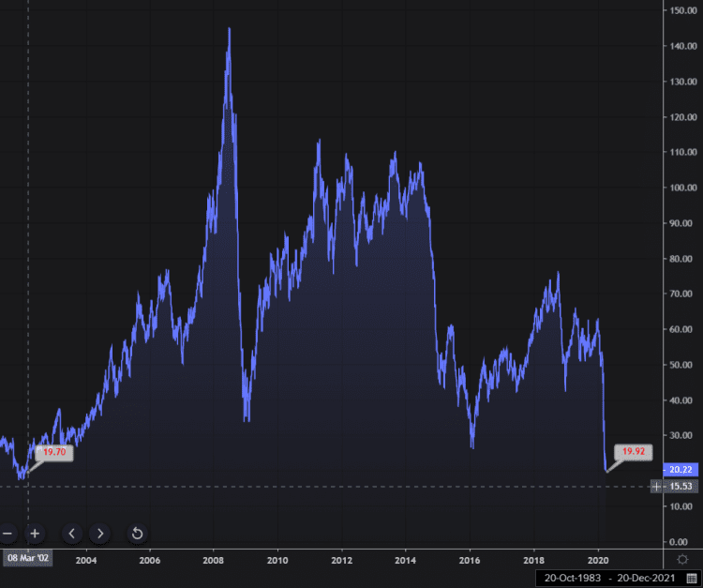Screen dimensions: 703x588
Task: Zoom out using the minus button
Action: (7, 534)
